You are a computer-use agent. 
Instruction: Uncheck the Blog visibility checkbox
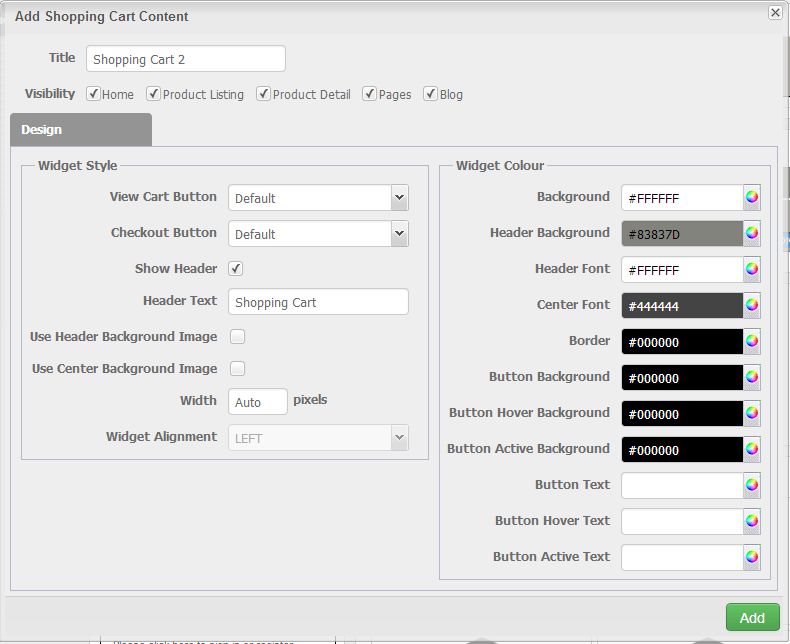430,93
